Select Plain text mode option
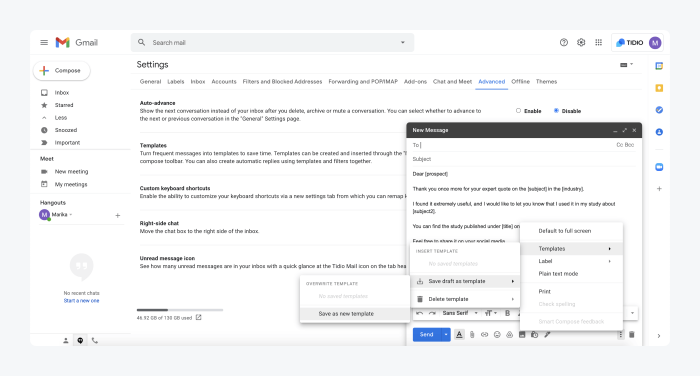Viewport: 700px width, 376px height. pyautogui.click(x=571, y=274)
